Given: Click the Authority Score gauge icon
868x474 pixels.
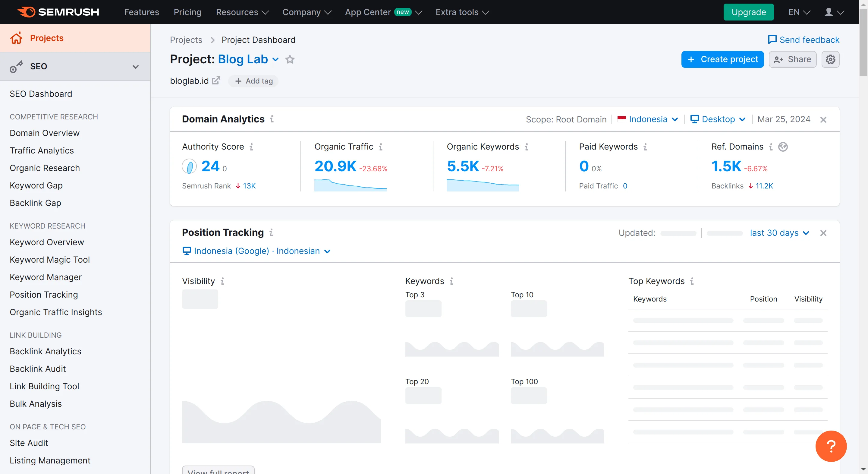Looking at the screenshot, I should point(189,166).
